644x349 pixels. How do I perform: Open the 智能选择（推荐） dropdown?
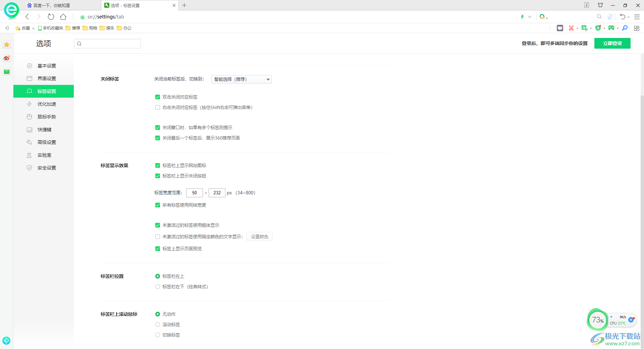click(x=241, y=79)
